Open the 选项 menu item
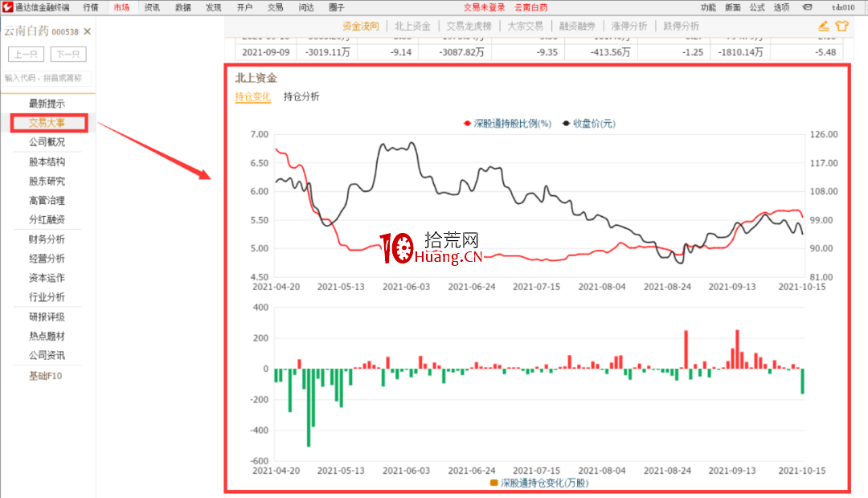This screenshot has width=868, height=498. [x=780, y=7]
